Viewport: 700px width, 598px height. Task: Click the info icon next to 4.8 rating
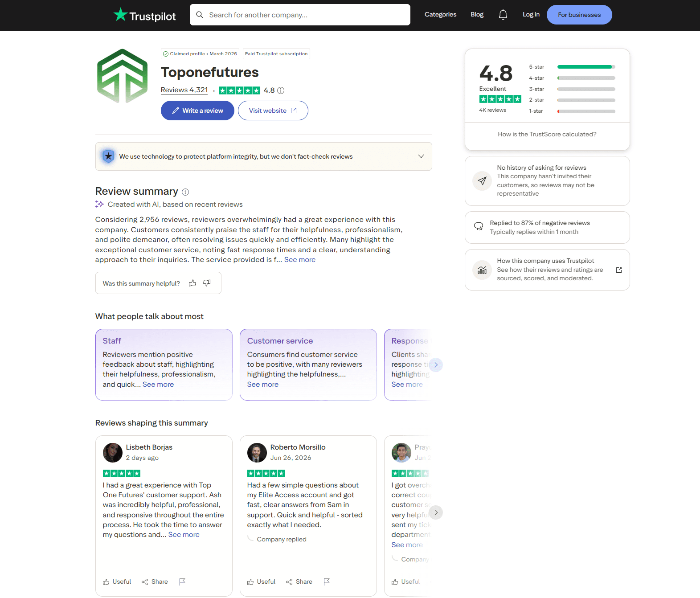281,90
